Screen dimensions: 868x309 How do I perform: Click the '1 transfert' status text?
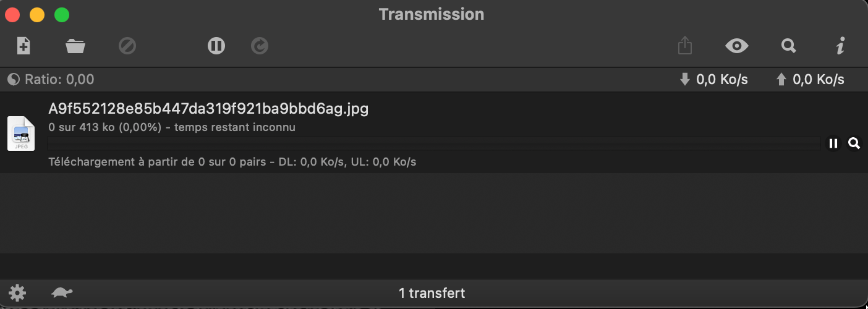point(432,293)
